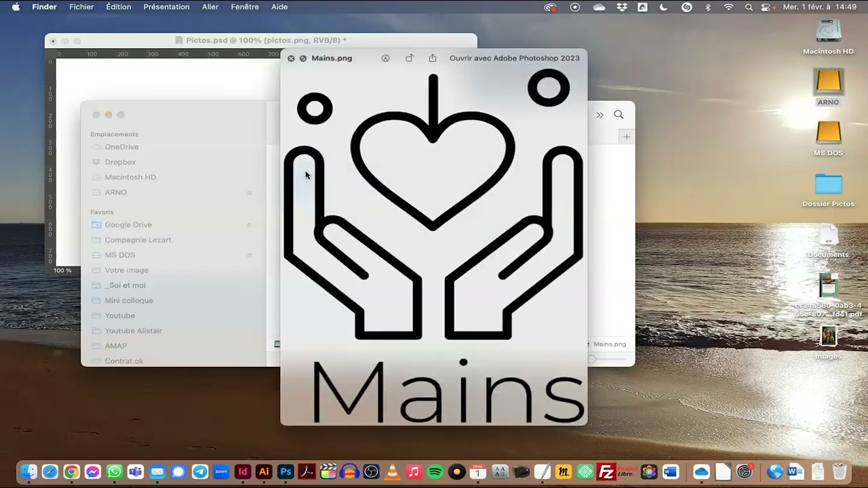Select AMAP folder in sidebar
Viewport: 868px width, 488px height.
point(116,346)
